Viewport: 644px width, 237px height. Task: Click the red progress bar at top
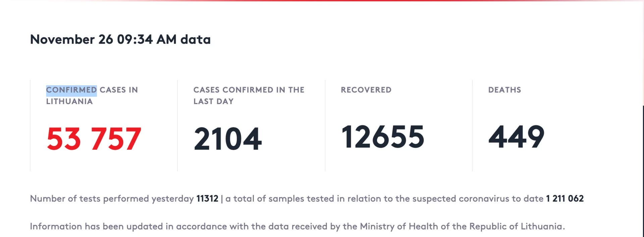coord(322,1)
